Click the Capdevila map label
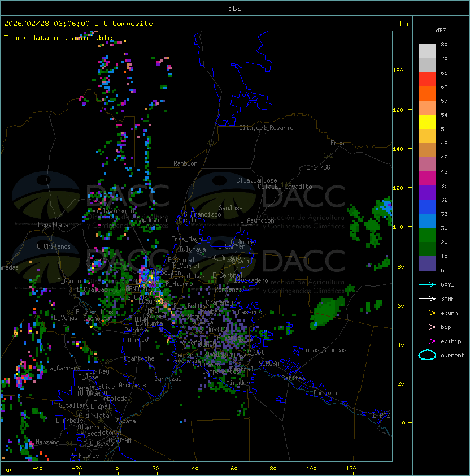This screenshot has height=476, width=470. [x=152, y=220]
